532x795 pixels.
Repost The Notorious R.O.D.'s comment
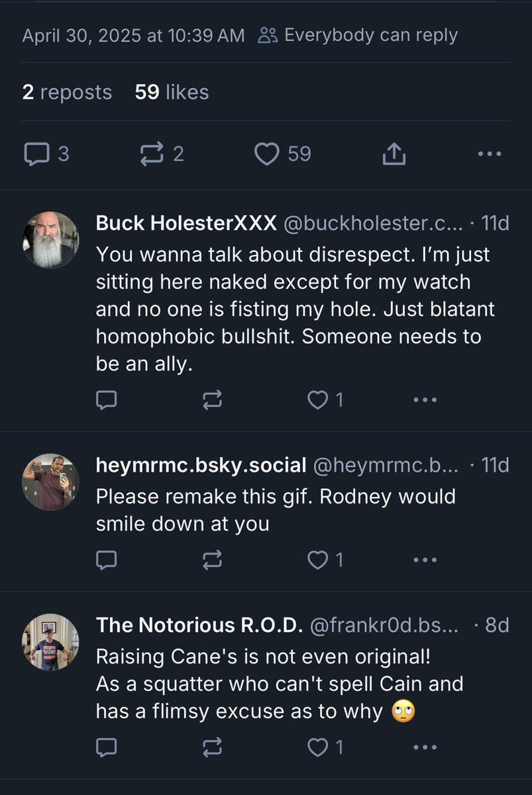pos(211,747)
